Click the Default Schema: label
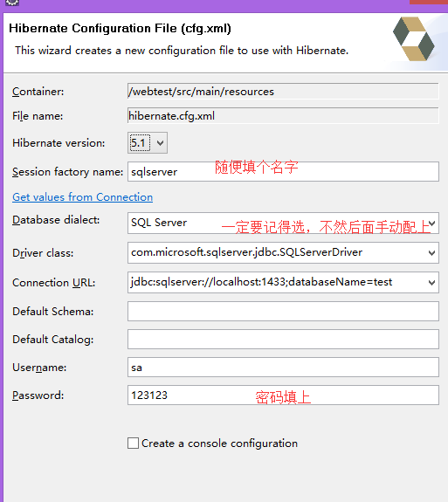 click(53, 312)
